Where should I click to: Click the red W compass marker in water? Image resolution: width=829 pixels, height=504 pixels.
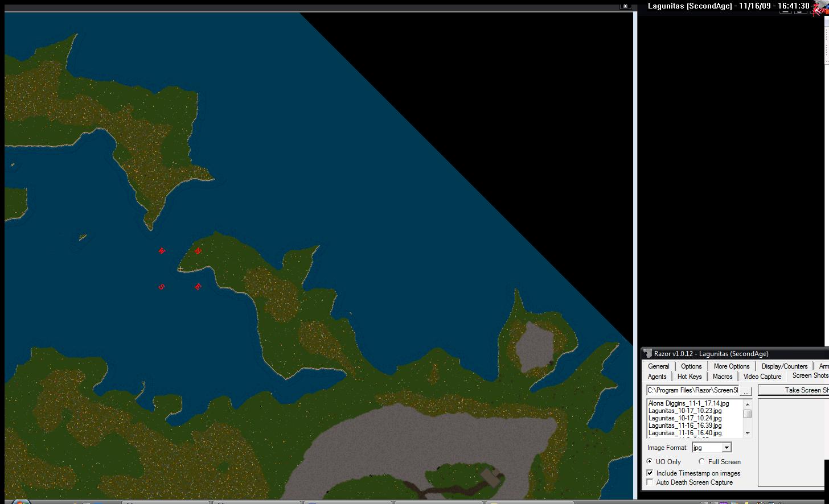[x=162, y=251]
